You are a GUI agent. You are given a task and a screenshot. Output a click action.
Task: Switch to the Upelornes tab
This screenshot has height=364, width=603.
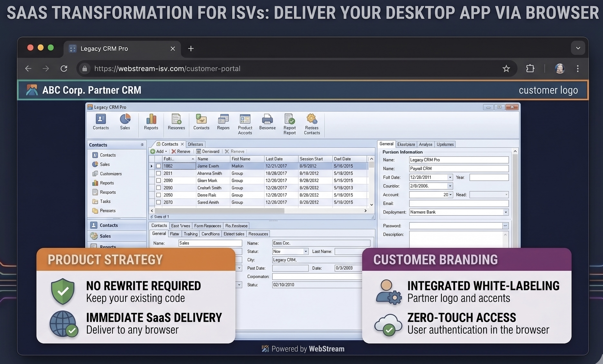pos(445,144)
